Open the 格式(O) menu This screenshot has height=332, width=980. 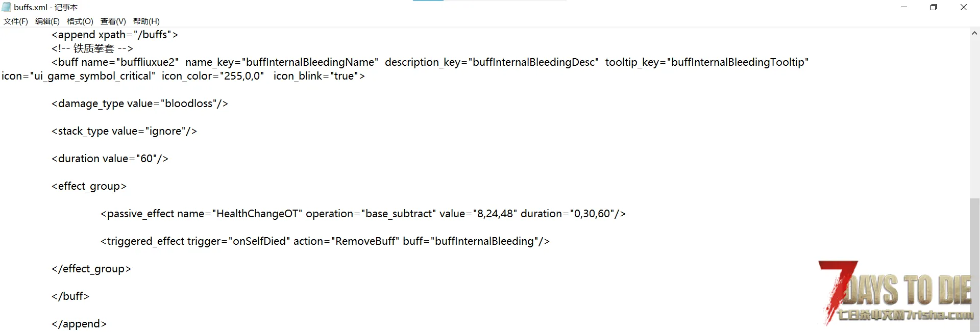[80, 21]
